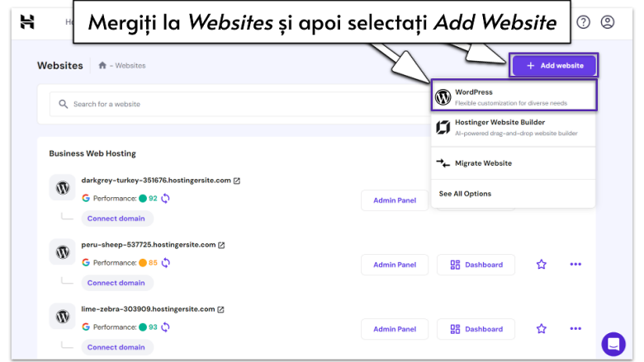Viewport: 644px width, 362px height.
Task: Click the performance score 93
Action: 153,327
